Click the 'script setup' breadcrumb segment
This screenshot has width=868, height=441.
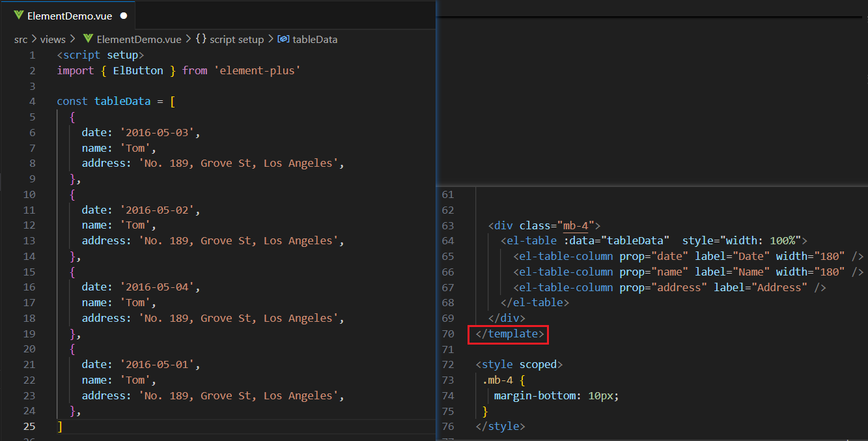pyautogui.click(x=236, y=39)
